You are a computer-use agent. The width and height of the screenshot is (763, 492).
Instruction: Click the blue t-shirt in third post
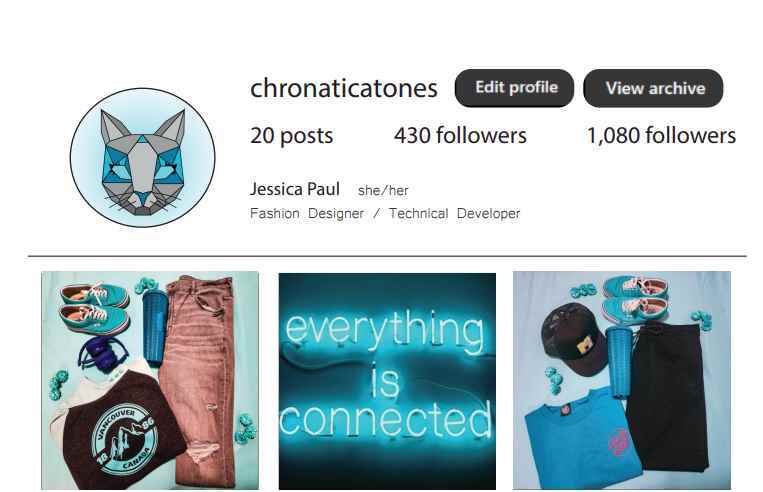576,440
